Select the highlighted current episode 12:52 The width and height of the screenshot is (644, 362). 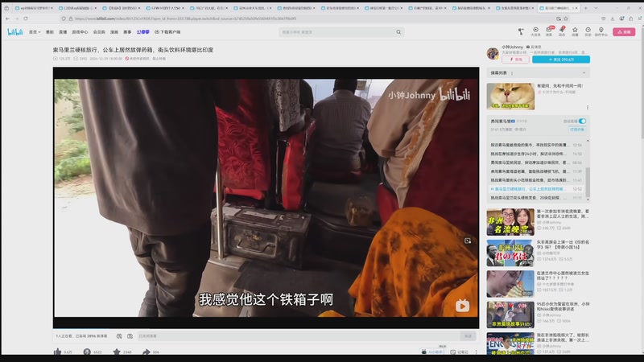pos(536,189)
